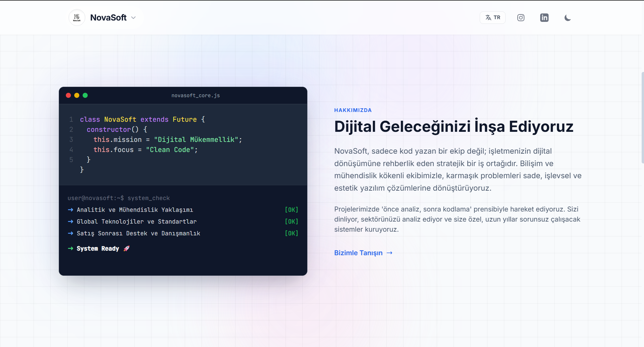The width and height of the screenshot is (644, 347).
Task: Follow the Bizimle Tanışın link
Action: (x=358, y=253)
